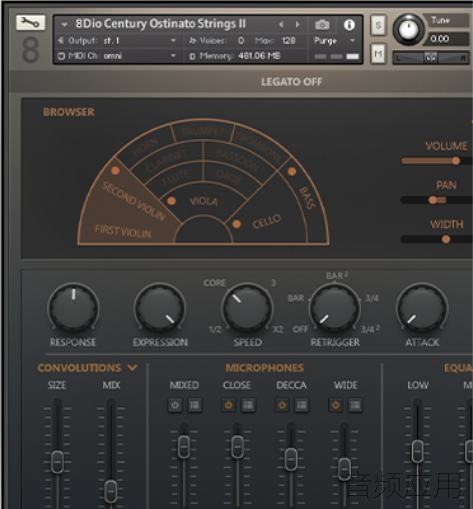
Task: Toggle WIDE microphone power button
Action: [x=335, y=405]
